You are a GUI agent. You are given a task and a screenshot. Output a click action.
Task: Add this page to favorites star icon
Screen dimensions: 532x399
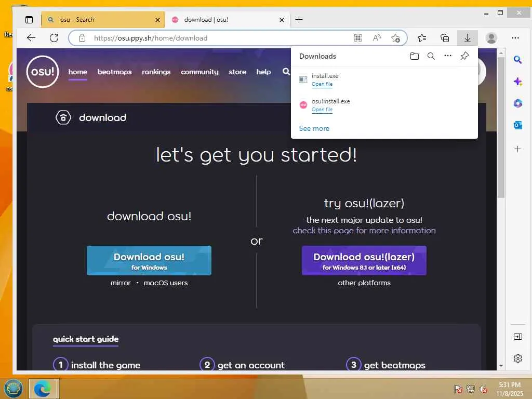395,38
